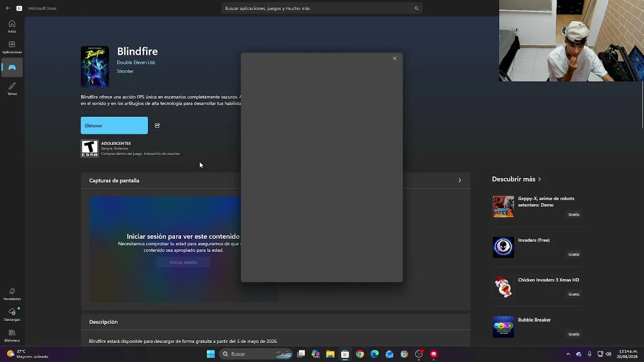The width and height of the screenshot is (644, 362).
Task: Open the Double Eleven Ltd. publisher link
Action: (136, 62)
